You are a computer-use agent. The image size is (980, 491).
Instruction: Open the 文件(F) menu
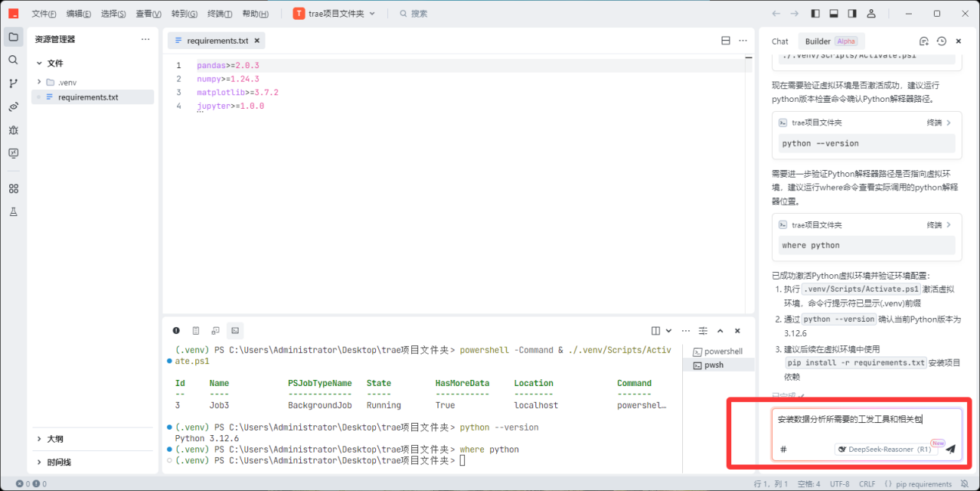(44, 14)
